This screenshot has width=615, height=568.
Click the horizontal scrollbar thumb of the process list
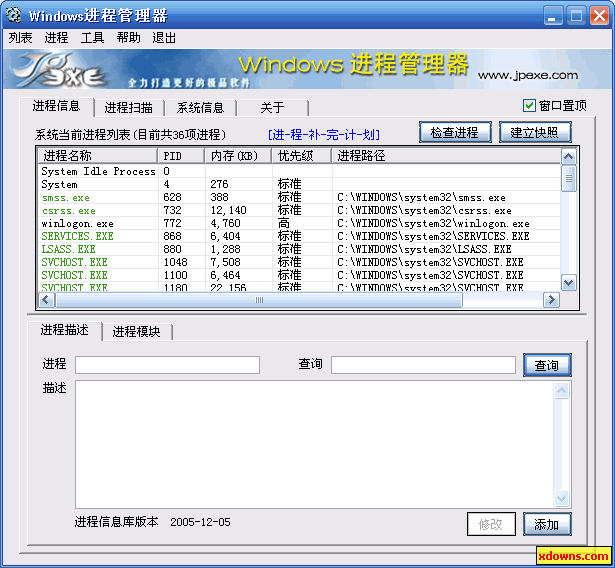(x=259, y=300)
